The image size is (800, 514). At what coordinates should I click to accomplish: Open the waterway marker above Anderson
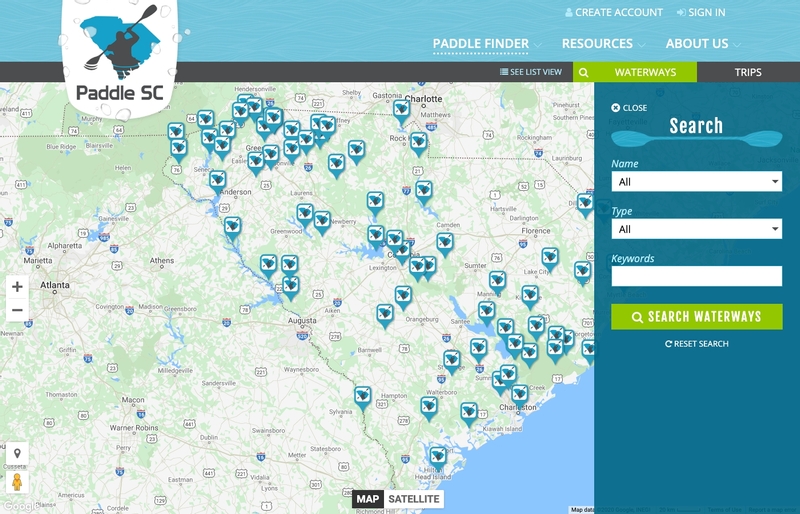coord(217,181)
